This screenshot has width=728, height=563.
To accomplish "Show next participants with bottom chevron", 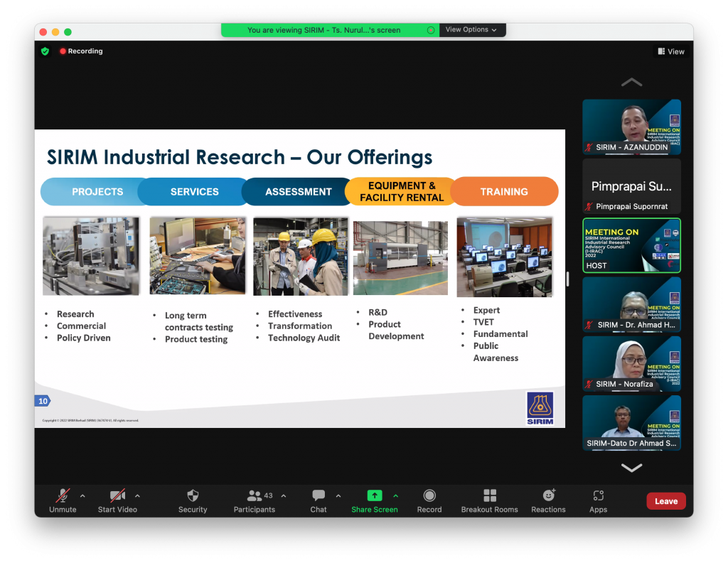I will [x=631, y=467].
